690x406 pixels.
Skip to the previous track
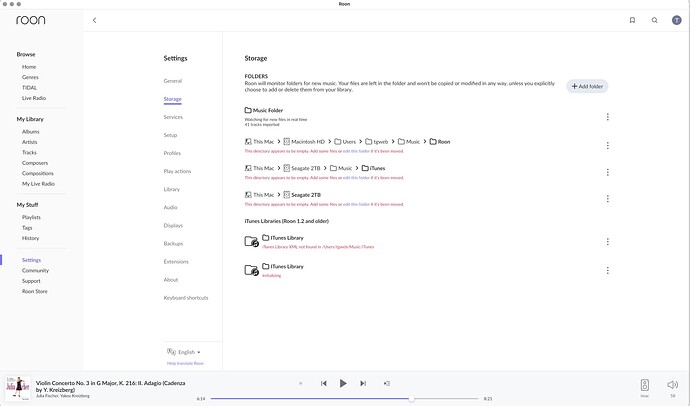pyautogui.click(x=323, y=383)
